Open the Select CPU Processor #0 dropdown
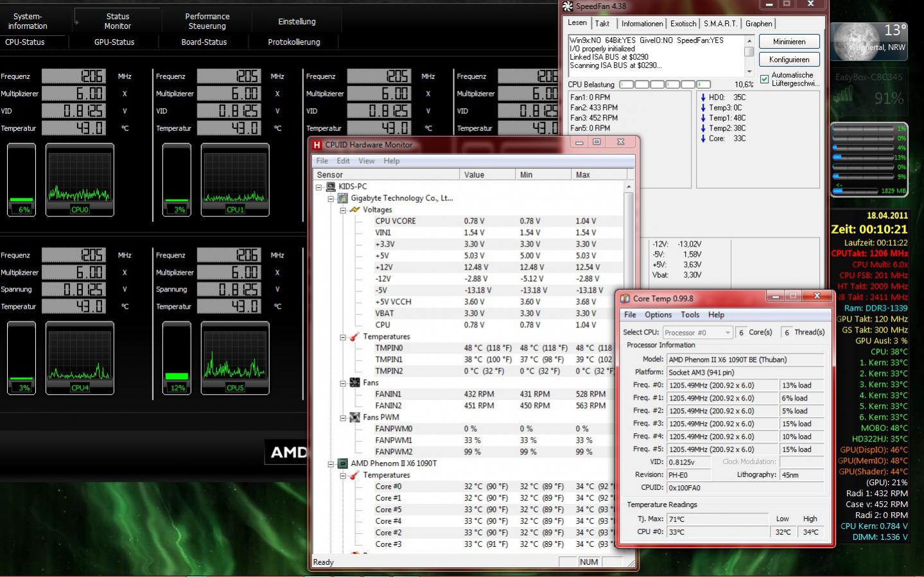 (x=697, y=332)
